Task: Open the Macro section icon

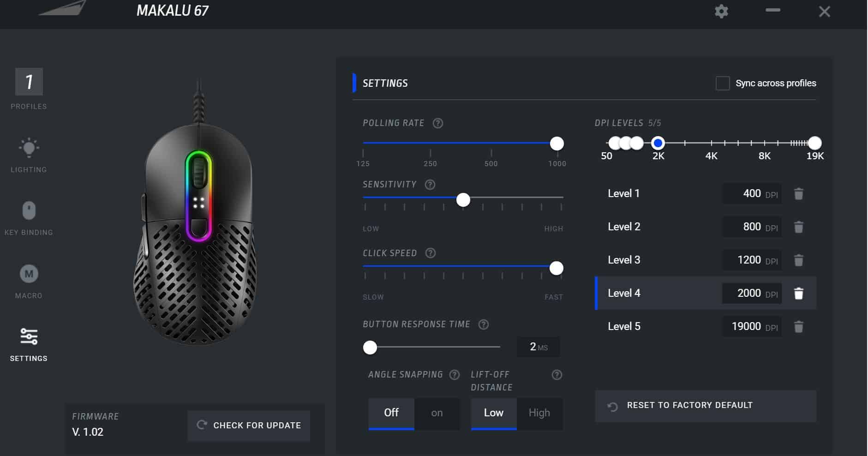Action: pos(29,274)
